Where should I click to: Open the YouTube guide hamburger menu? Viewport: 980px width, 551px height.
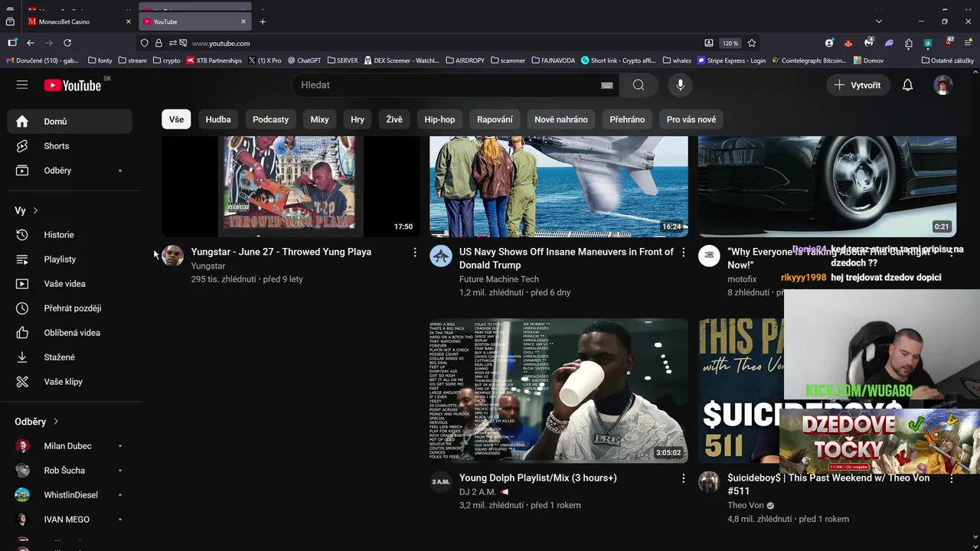22,85
